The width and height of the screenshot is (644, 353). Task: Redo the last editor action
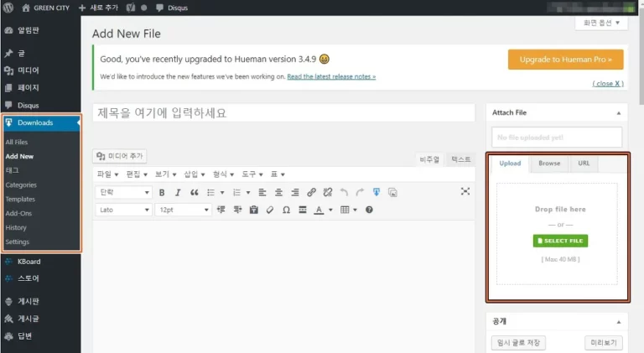(x=360, y=192)
